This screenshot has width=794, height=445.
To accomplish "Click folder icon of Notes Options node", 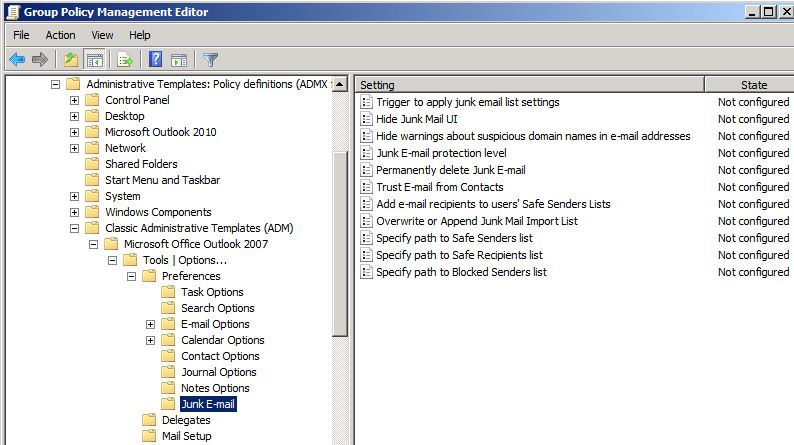I will (168, 388).
